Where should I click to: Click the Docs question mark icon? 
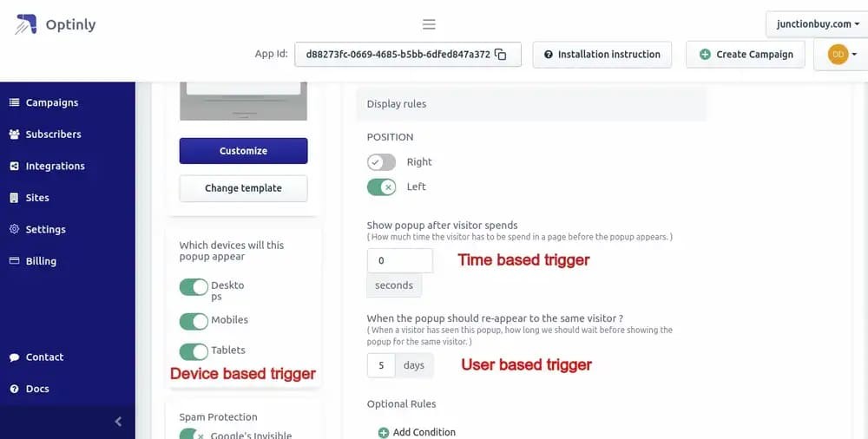pyautogui.click(x=15, y=389)
